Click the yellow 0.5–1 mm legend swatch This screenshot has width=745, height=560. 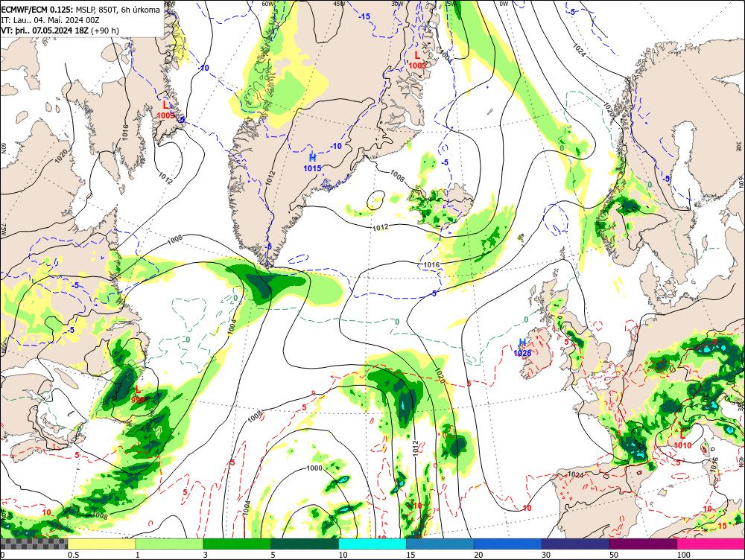tap(101, 544)
